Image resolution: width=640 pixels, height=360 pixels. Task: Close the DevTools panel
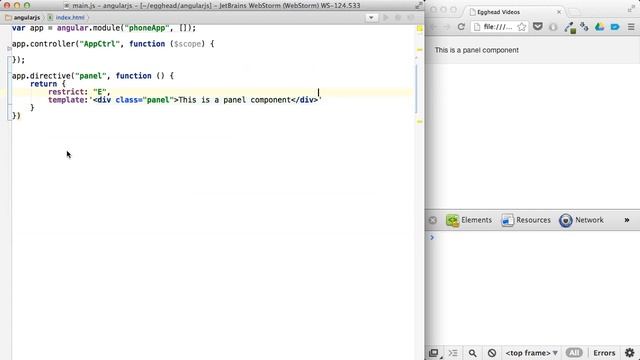[x=433, y=220]
